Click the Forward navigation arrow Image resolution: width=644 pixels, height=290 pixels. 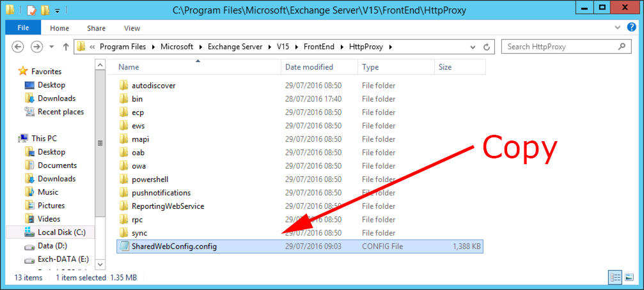(x=37, y=47)
